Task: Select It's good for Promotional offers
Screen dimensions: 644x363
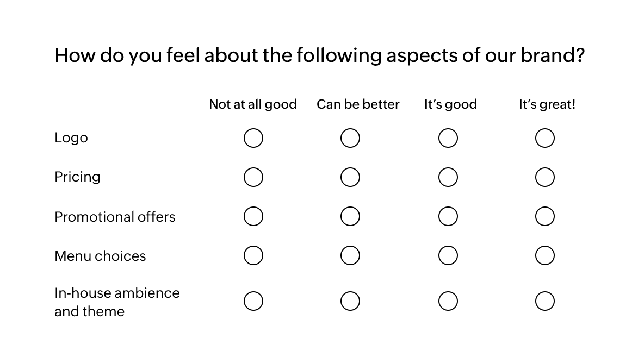Action: (x=448, y=216)
